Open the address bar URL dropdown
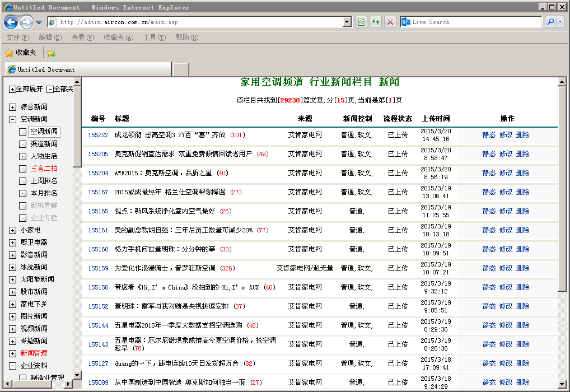 pyautogui.click(x=347, y=22)
